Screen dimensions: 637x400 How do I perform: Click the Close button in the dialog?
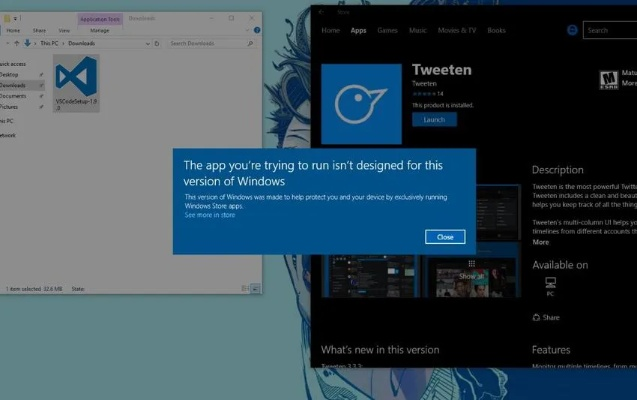[x=444, y=237]
